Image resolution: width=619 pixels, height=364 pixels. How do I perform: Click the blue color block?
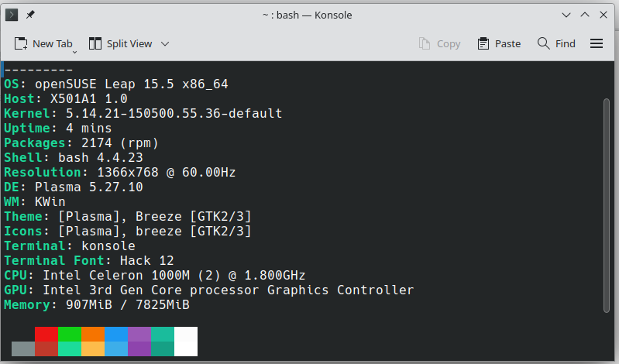coord(116,334)
